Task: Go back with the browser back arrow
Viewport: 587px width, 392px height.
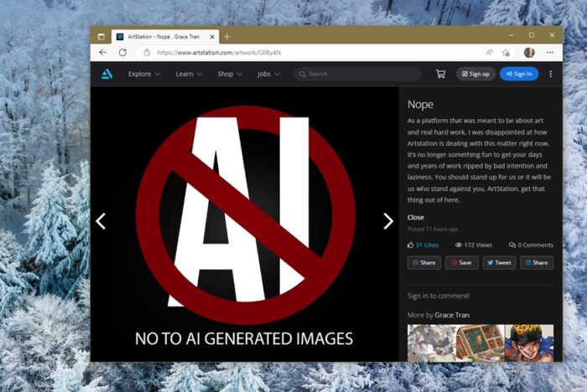Action: [102, 53]
